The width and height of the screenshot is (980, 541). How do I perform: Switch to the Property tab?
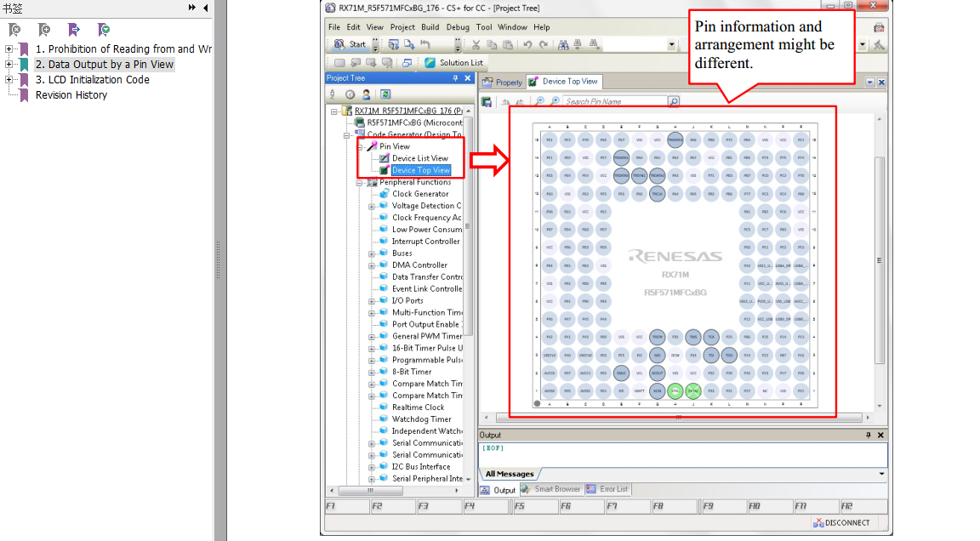coord(503,82)
